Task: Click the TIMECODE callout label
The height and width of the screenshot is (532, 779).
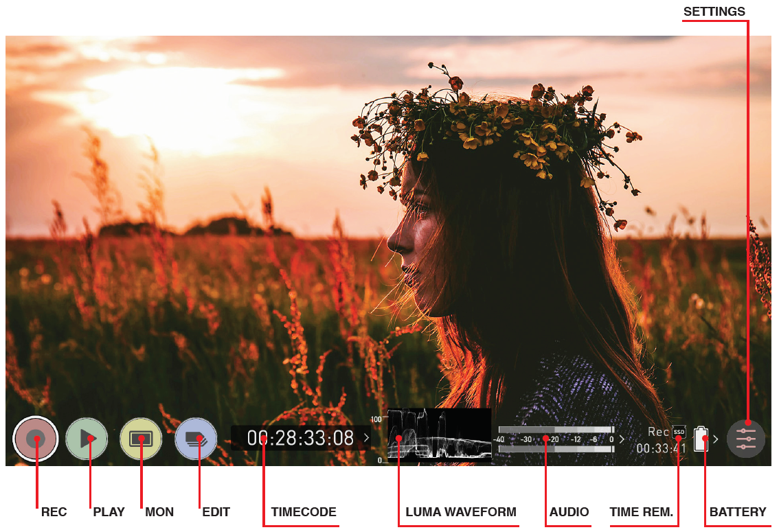Action: point(304,512)
